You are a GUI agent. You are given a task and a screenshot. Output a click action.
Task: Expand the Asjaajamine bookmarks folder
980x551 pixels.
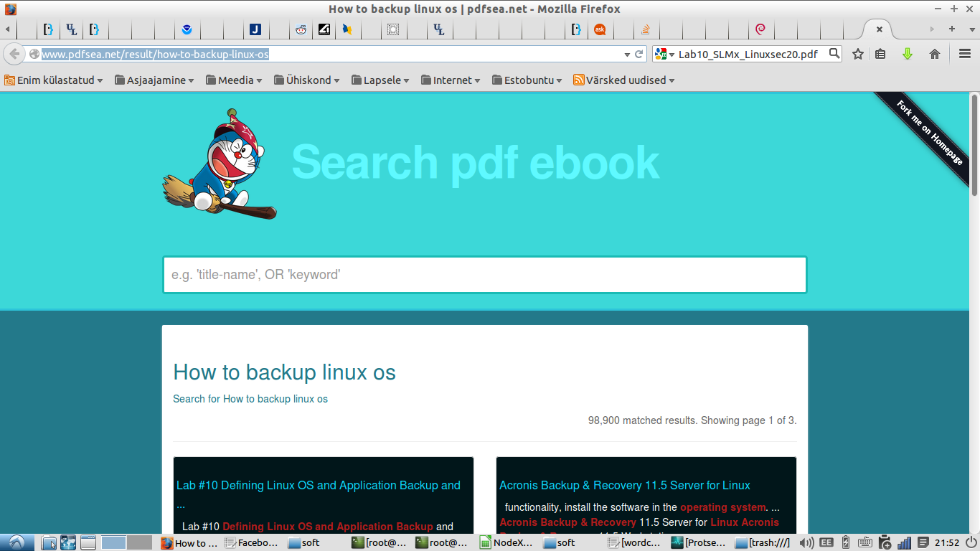(x=155, y=80)
